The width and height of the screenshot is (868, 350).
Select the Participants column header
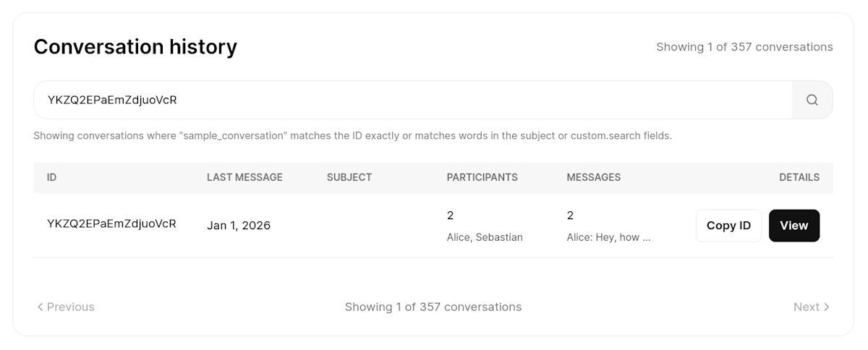(482, 177)
